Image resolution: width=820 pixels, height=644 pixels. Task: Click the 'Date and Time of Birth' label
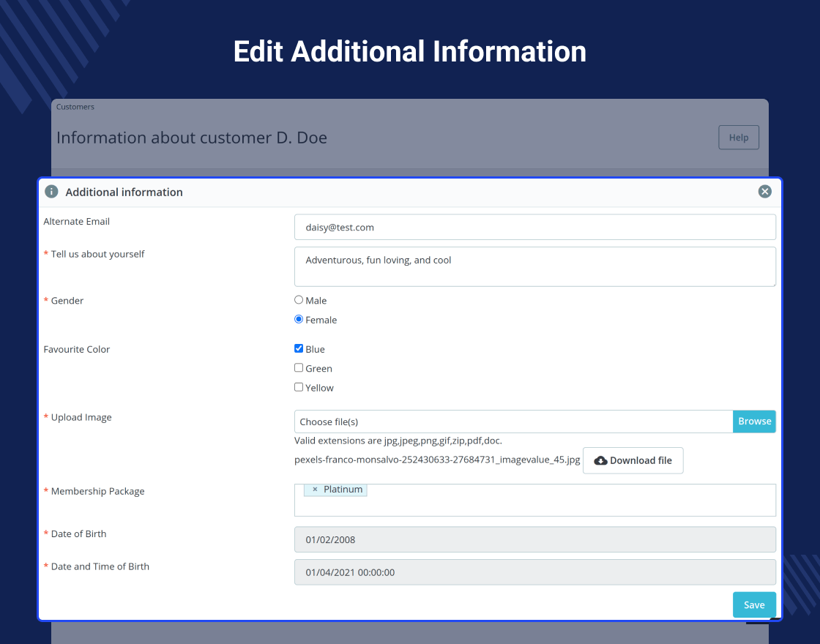pos(100,566)
